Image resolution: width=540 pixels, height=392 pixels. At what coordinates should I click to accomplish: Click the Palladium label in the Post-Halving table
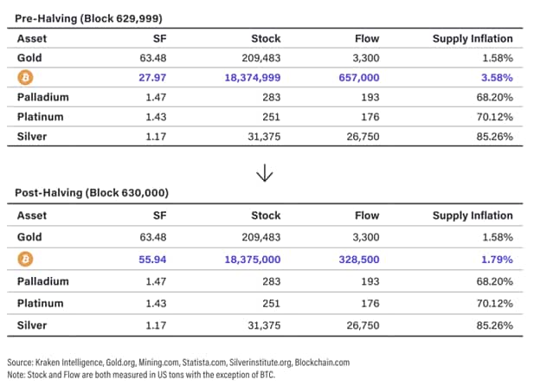tap(42, 281)
